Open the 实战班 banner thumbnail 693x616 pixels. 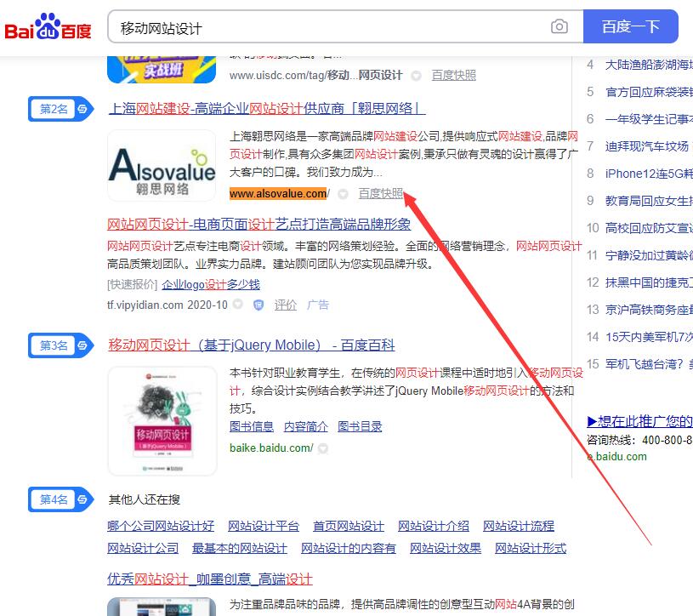coord(162,70)
